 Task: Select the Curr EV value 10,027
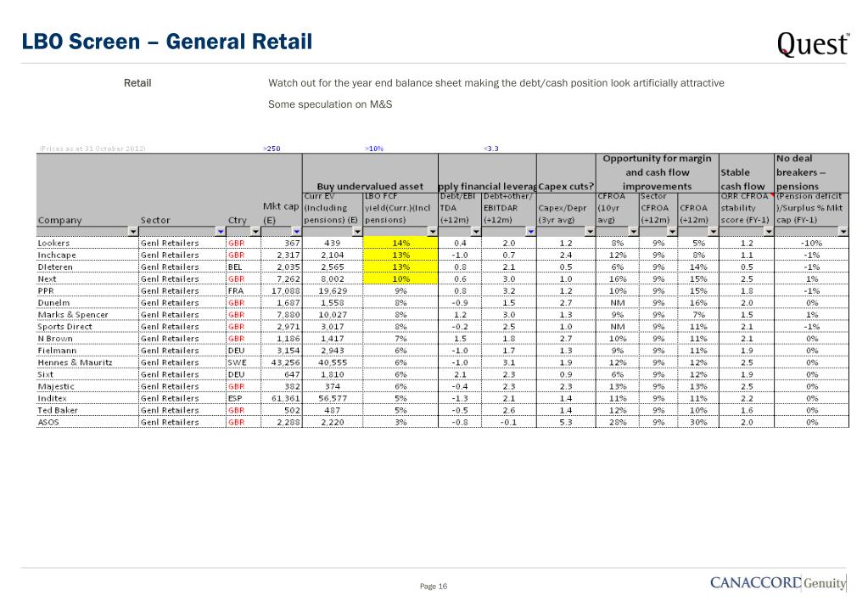(333, 315)
